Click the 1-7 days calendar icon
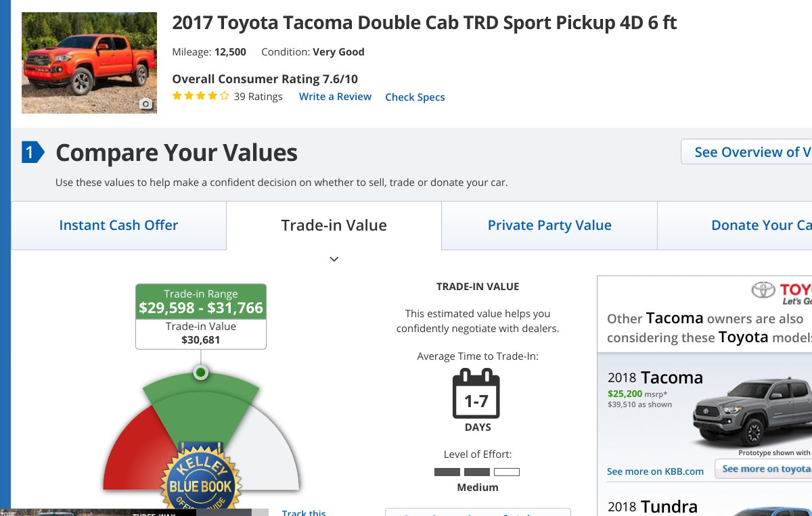Viewport: 812px width, 516px height. pyautogui.click(x=476, y=394)
